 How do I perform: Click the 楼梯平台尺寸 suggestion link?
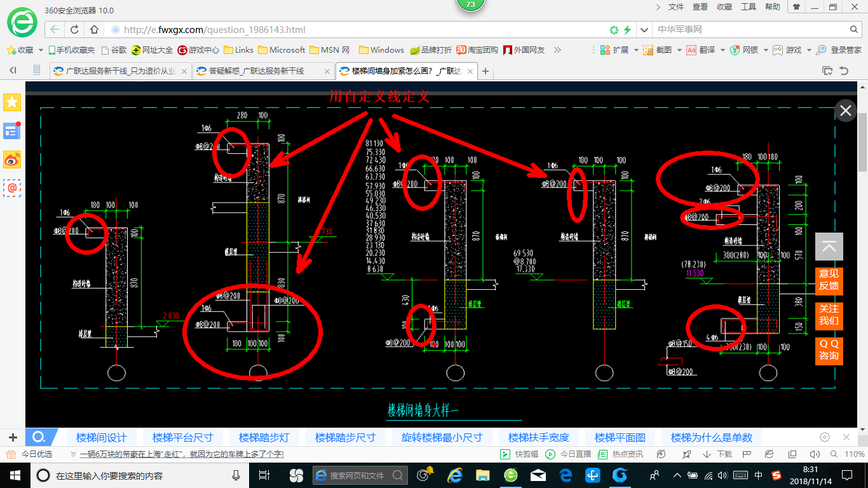click(183, 437)
